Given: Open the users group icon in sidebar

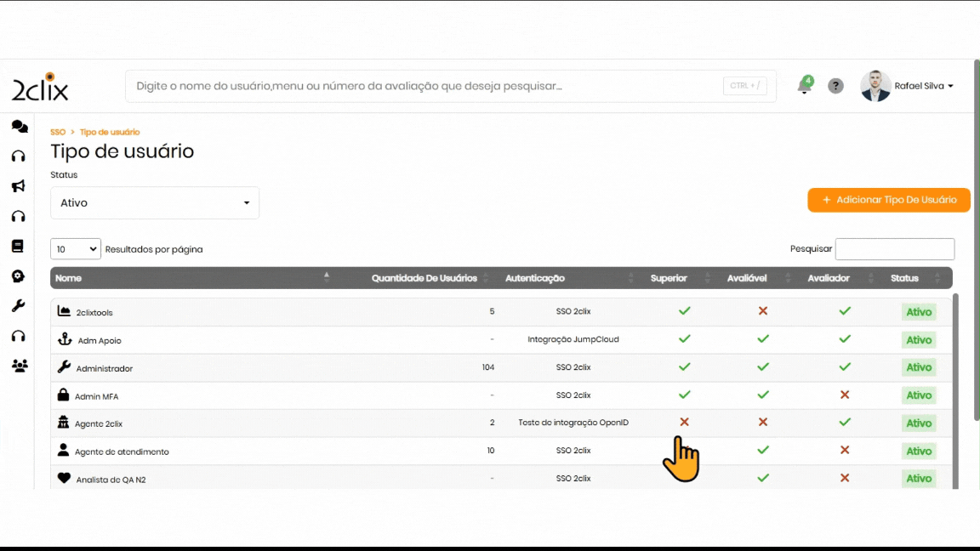Looking at the screenshot, I should 19,366.
